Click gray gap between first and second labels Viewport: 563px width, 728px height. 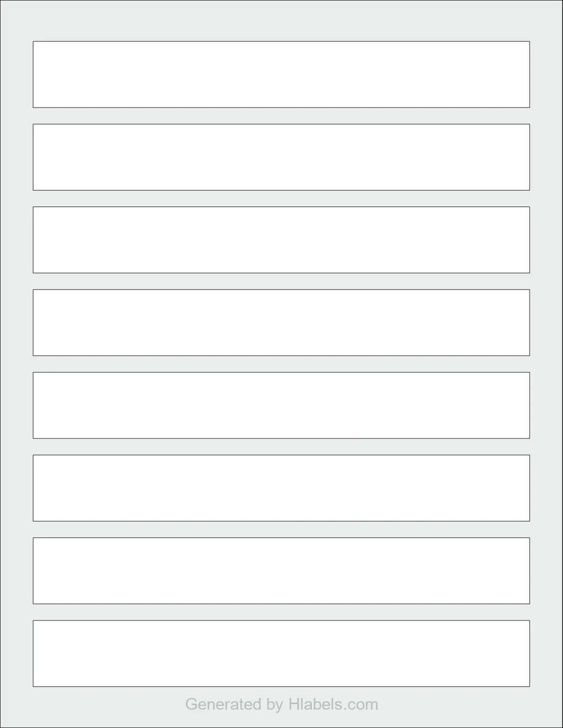click(281, 116)
